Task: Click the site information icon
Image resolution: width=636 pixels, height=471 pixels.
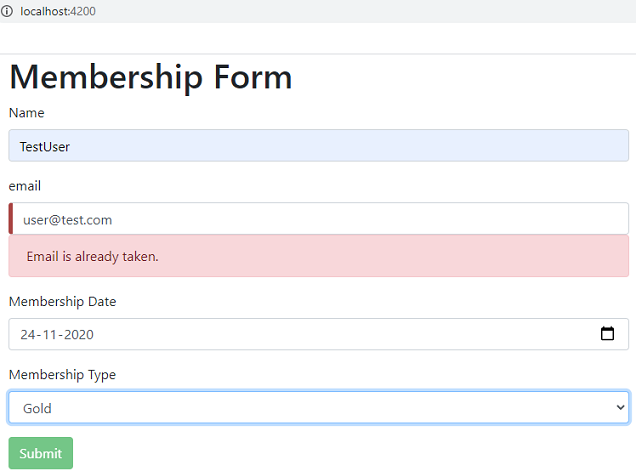Action: click(x=7, y=10)
